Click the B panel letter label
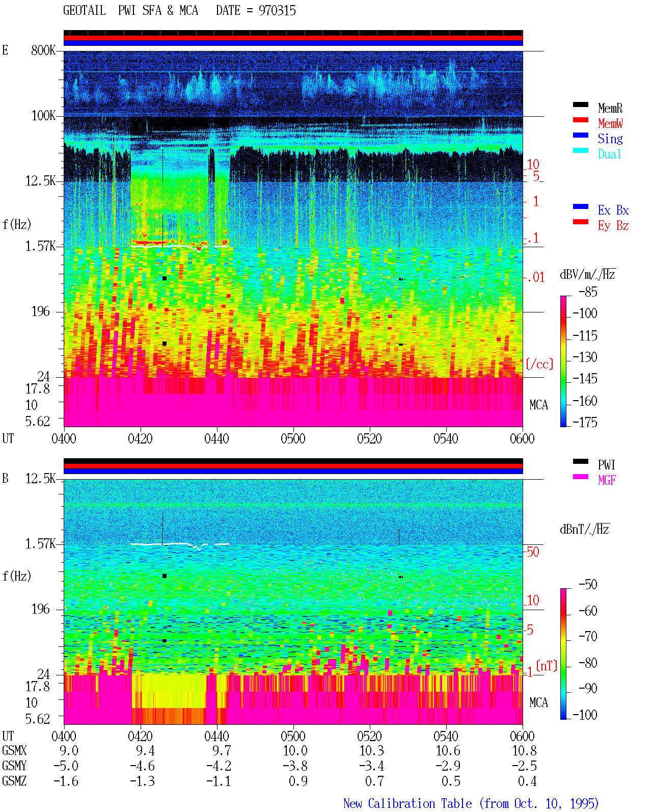The width and height of the screenshot is (652, 812). (x=5, y=479)
